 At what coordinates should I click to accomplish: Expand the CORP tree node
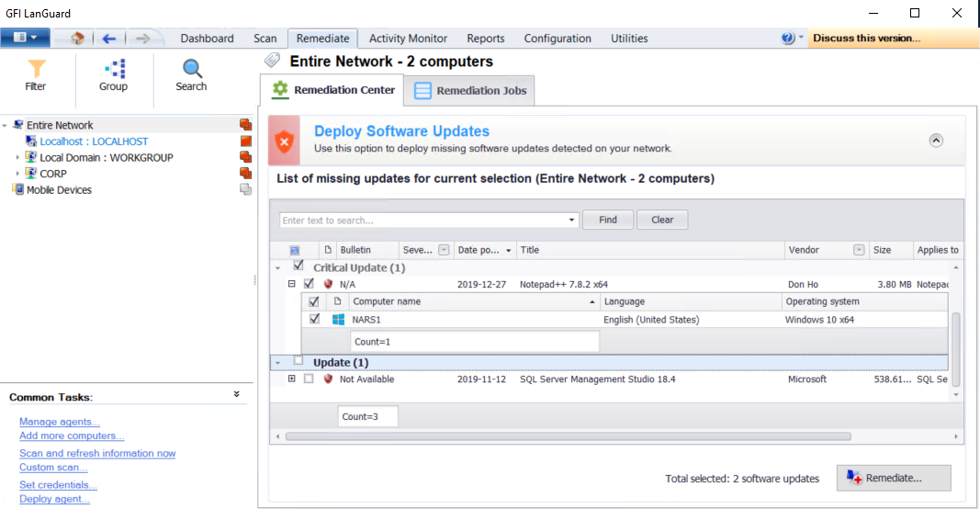[17, 174]
